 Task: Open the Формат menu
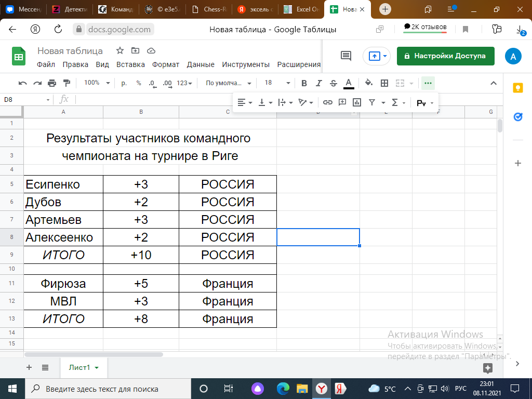166,64
